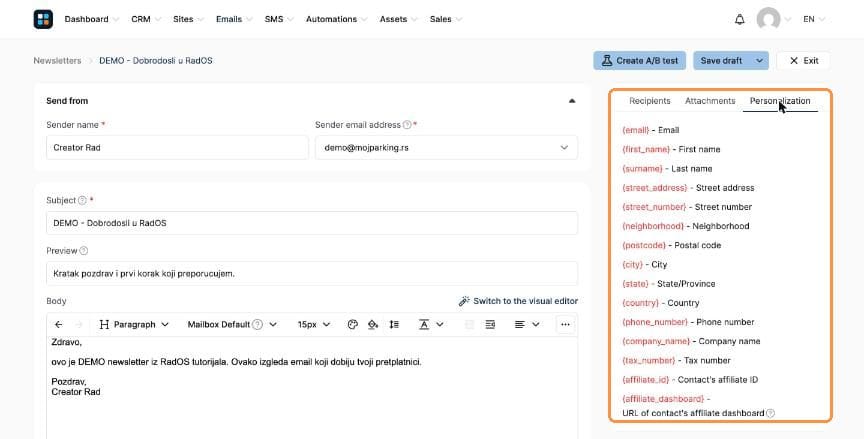Expand the alignment dropdown arrow
This screenshot has width=864, height=439.
click(x=535, y=324)
